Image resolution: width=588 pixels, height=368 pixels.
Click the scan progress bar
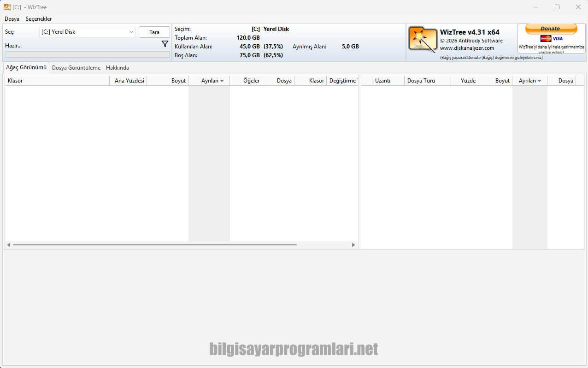87,54
